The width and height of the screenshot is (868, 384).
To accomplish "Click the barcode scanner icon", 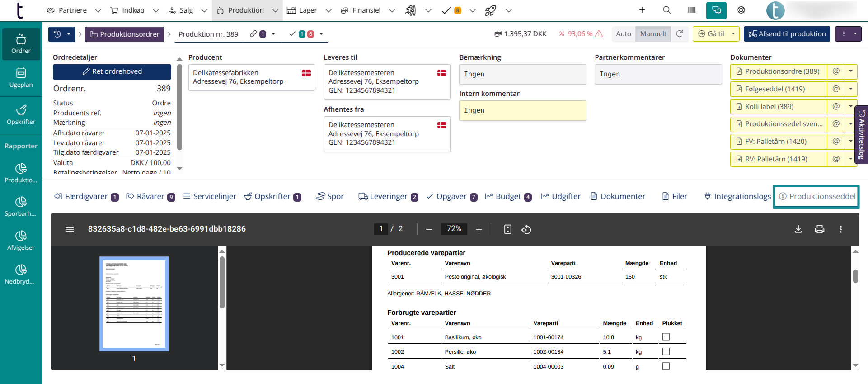I will [691, 10].
